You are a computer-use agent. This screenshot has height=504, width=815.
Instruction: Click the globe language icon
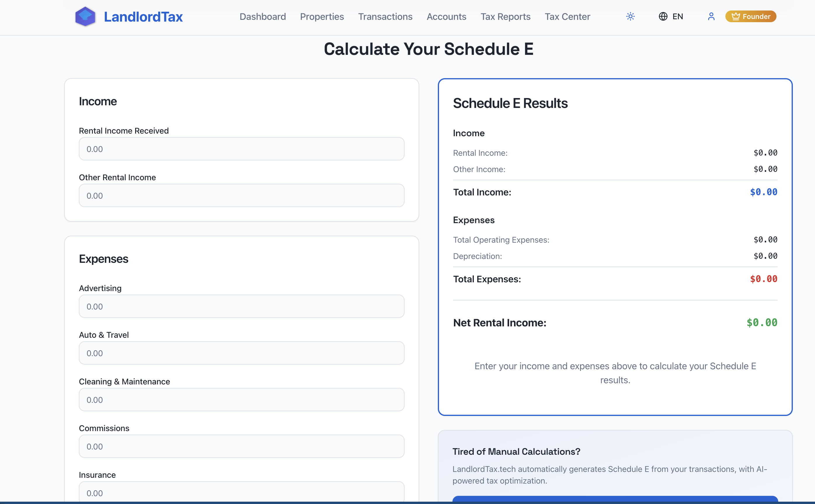(663, 17)
